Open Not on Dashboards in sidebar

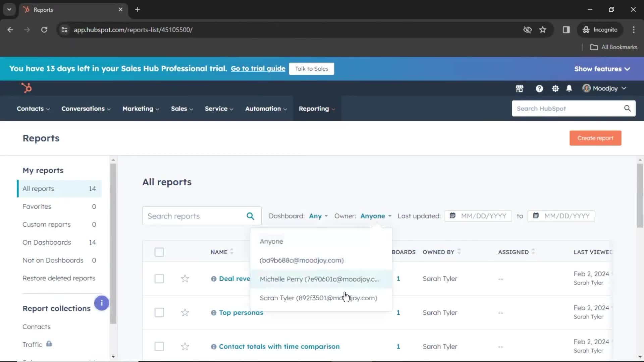point(59,260)
